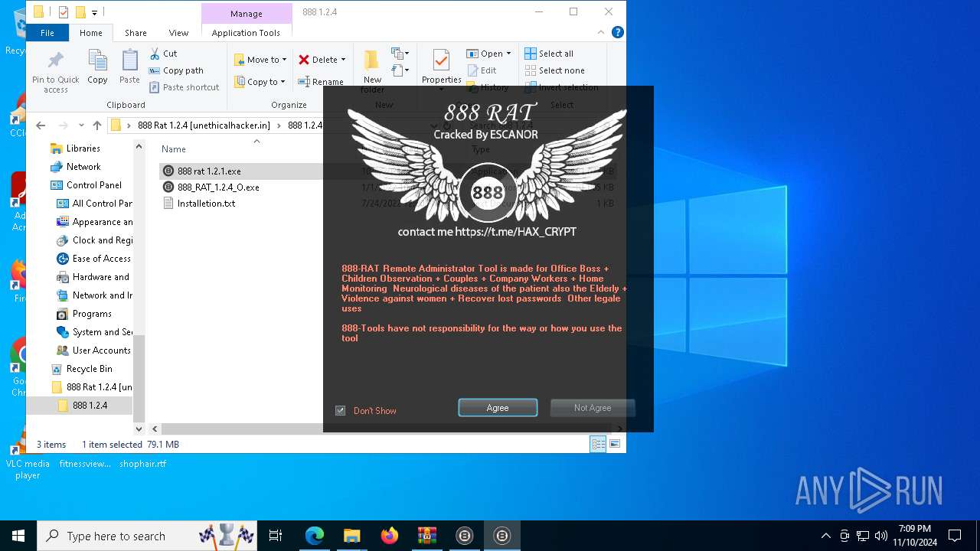Click Paste shortcut in the ribbon
980x551 pixels.
(x=184, y=87)
